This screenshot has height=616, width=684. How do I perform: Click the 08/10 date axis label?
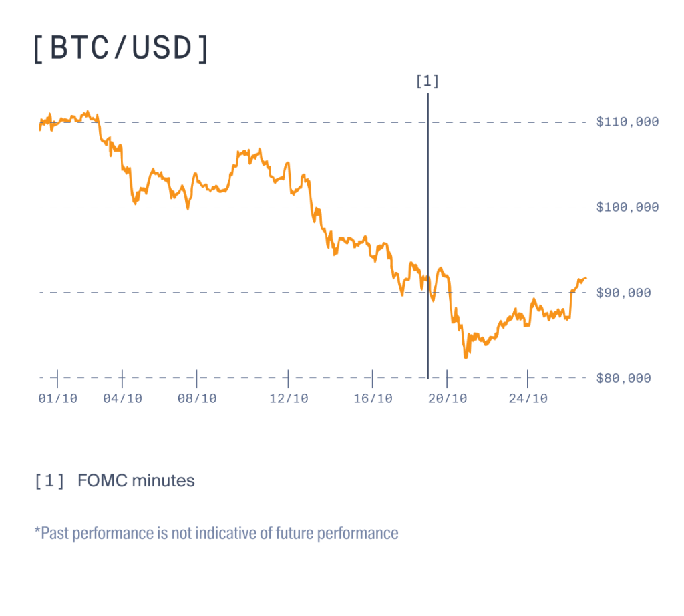[x=197, y=398]
